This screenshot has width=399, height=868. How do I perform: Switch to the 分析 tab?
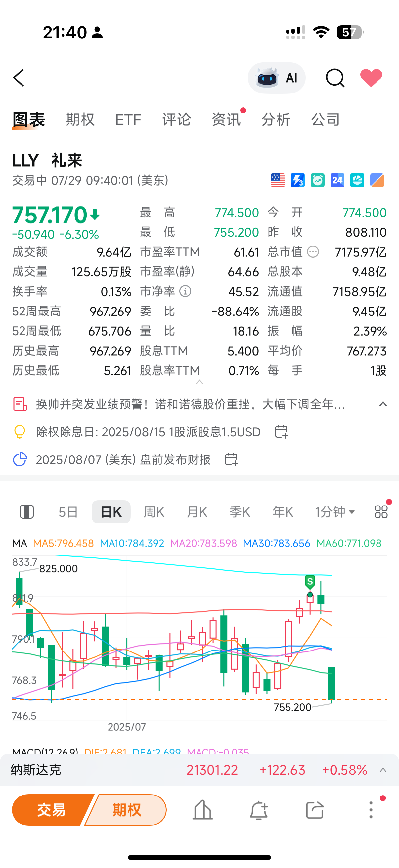(276, 120)
